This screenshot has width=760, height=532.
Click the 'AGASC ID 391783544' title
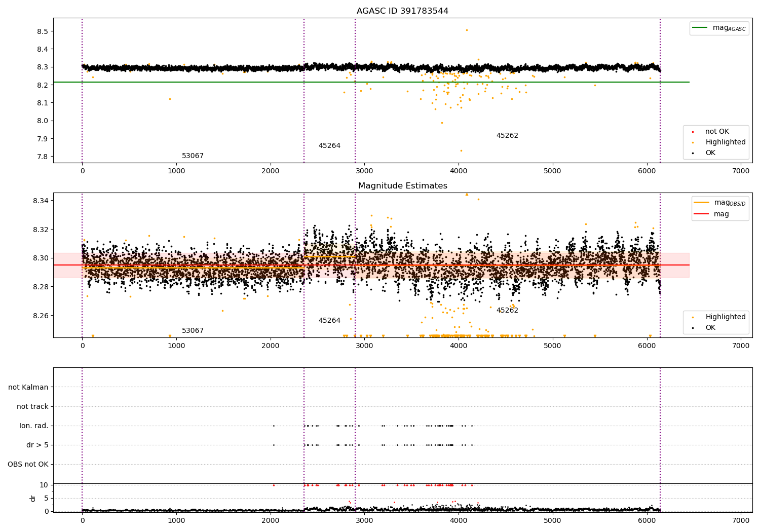click(402, 11)
